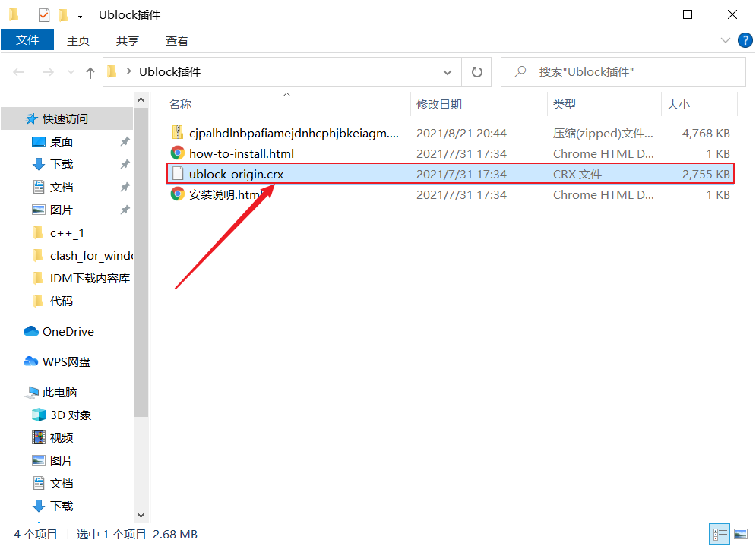Click the search Ublock插件 field
The height and width of the screenshot is (546, 756).
(623, 72)
